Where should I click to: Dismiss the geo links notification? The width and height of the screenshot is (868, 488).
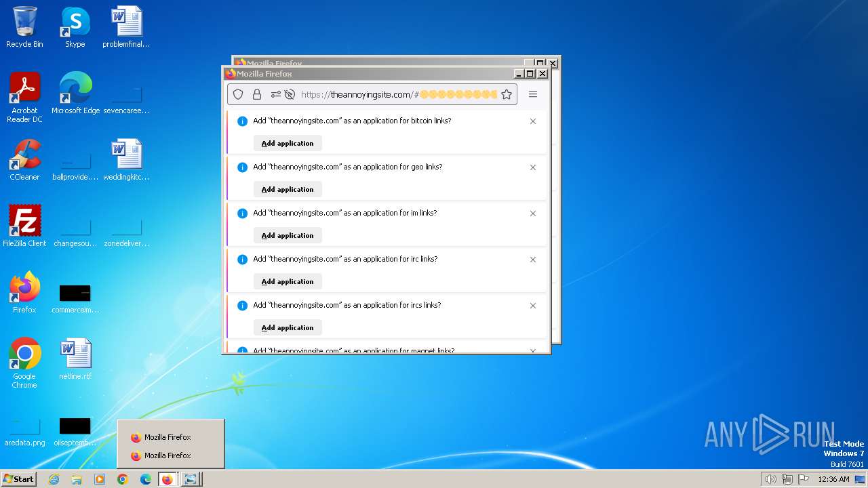pos(533,167)
